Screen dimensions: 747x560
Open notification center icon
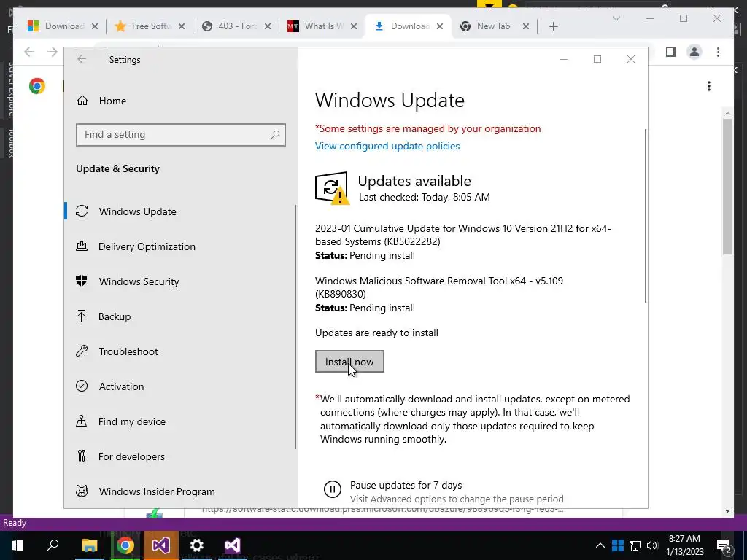tap(724, 545)
